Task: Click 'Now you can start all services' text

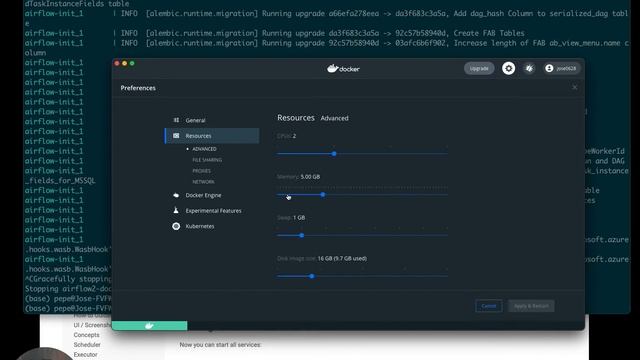Action: click(x=220, y=344)
